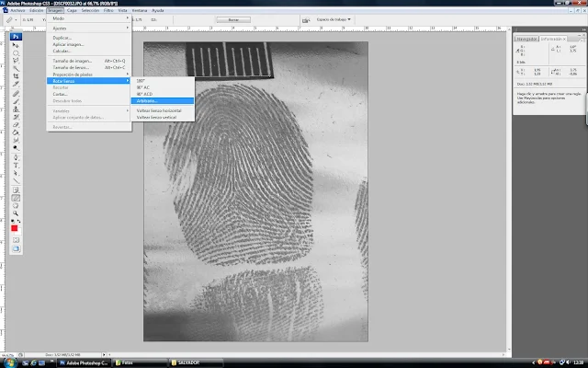Choose Cortar in Imagen menu

point(89,94)
